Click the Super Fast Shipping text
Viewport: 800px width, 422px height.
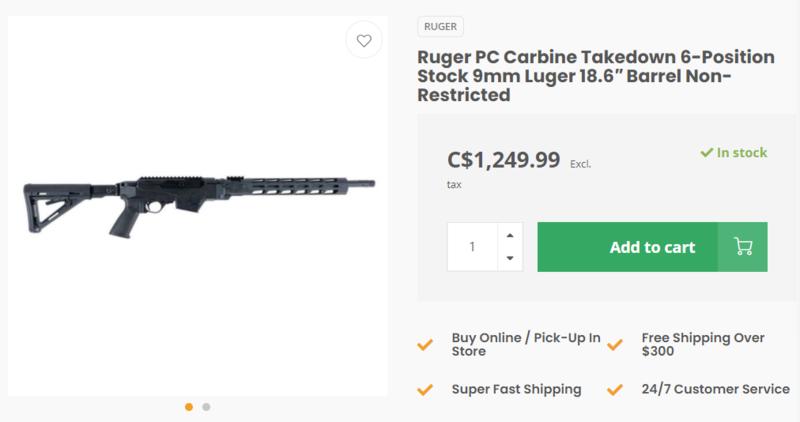517,388
